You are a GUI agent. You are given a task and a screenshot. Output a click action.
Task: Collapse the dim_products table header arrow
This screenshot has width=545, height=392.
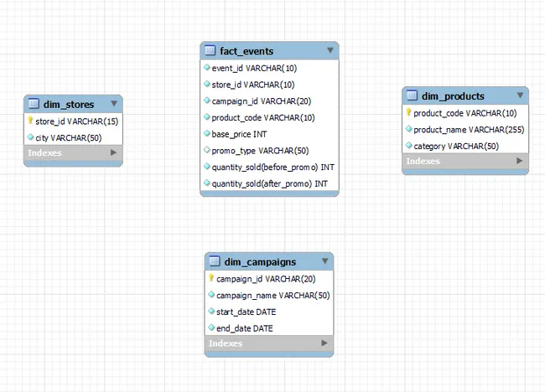(x=519, y=95)
